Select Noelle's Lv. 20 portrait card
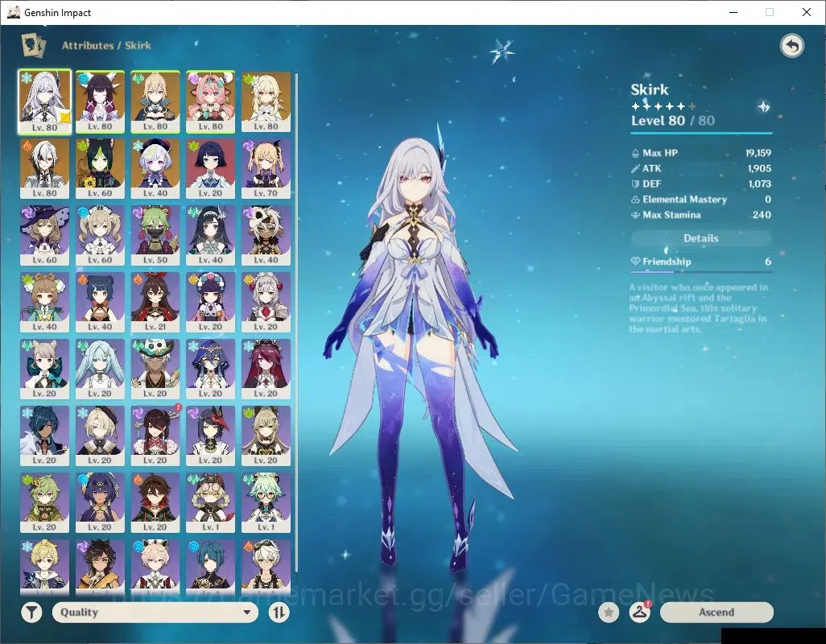826x644 pixels. coord(266,302)
